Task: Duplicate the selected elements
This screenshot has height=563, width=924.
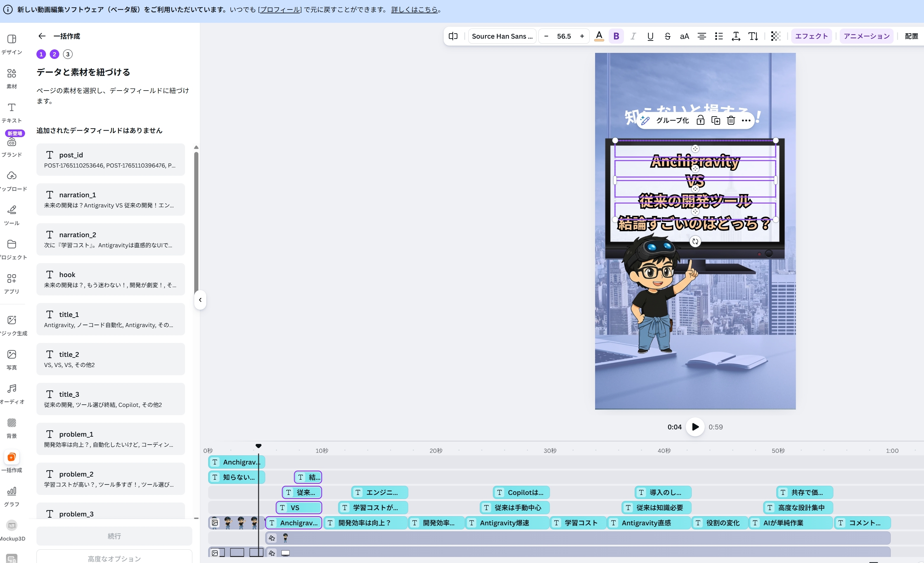Action: (715, 120)
